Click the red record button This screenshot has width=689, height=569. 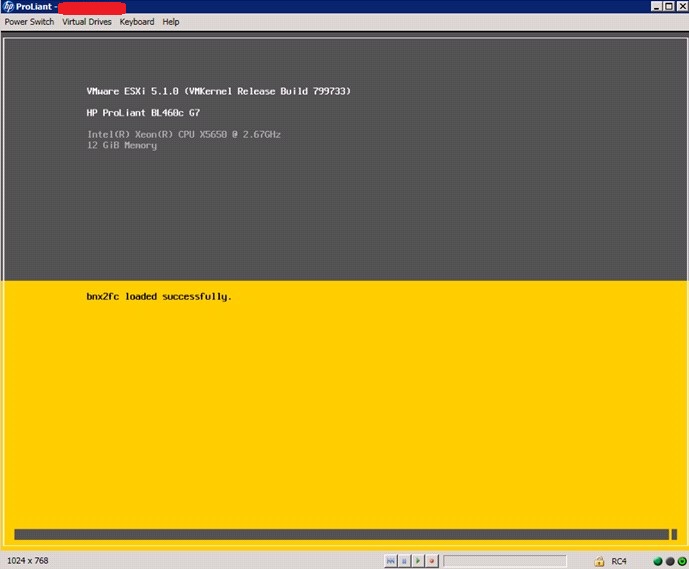click(432, 561)
